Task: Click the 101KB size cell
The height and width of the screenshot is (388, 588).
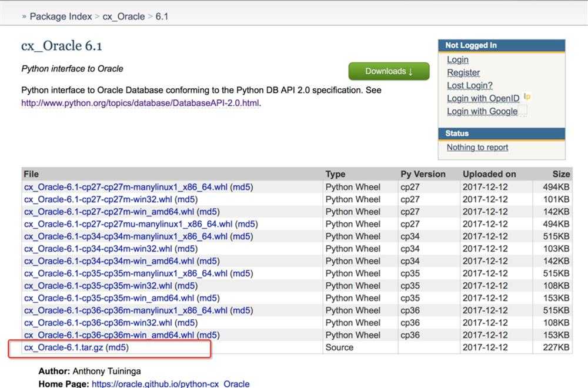Action: [556, 199]
